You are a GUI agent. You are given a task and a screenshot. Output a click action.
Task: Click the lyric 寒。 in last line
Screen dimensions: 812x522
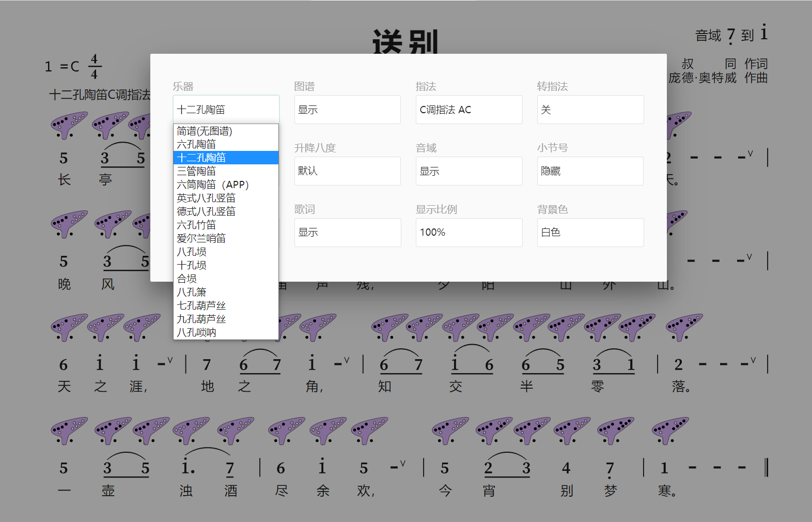tap(668, 490)
